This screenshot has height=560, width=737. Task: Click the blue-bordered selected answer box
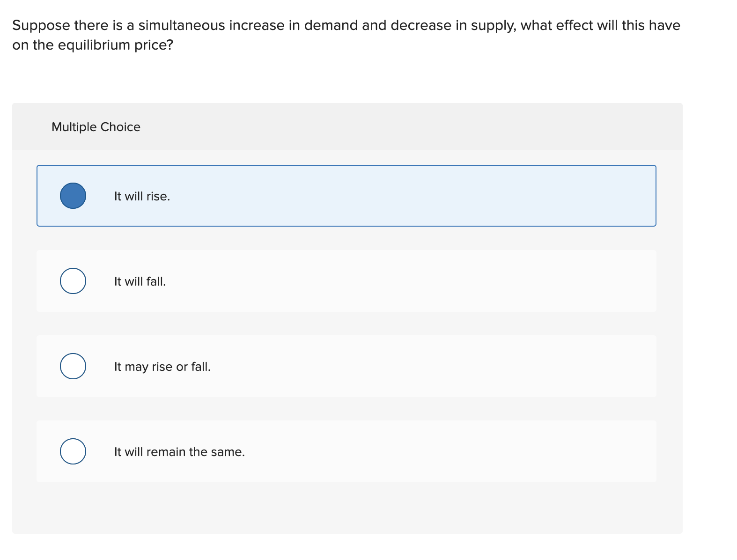[x=346, y=196]
